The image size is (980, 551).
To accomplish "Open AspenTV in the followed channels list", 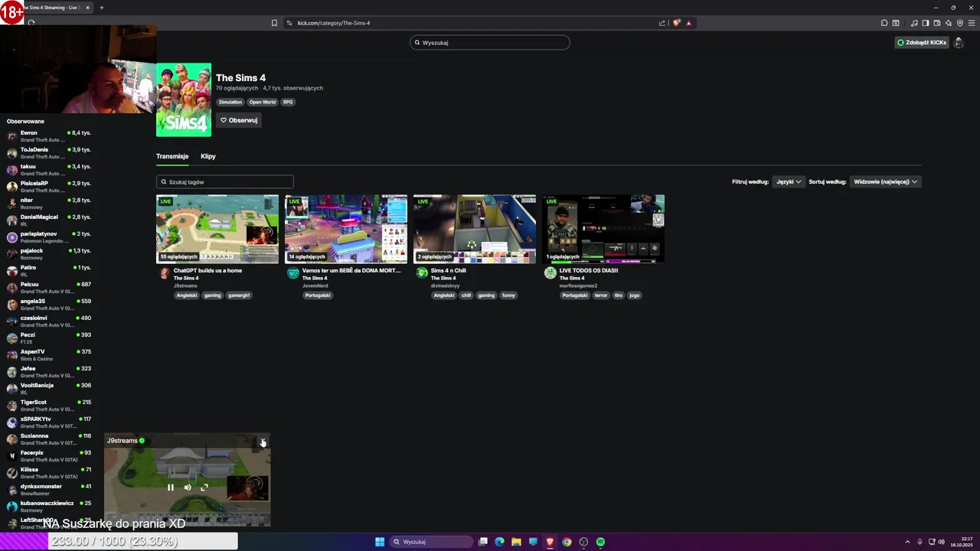I will [x=49, y=355].
